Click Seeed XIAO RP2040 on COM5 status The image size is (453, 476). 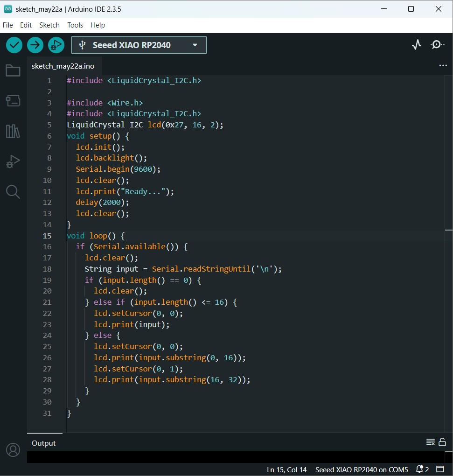click(362, 469)
